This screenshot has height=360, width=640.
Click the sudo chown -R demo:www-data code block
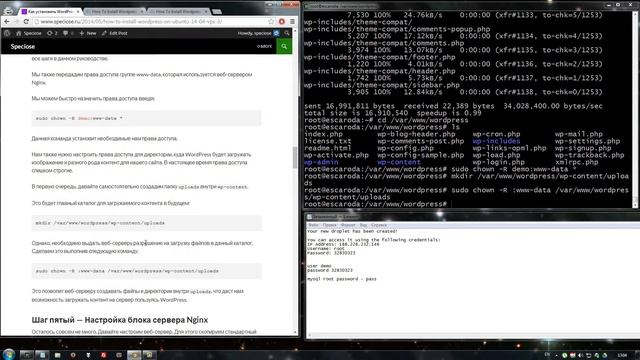(147, 118)
